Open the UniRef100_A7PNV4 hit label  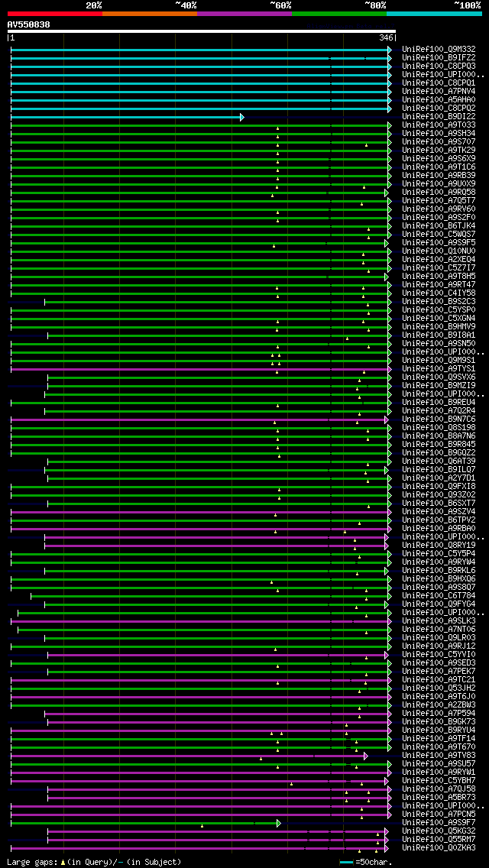[x=439, y=92]
